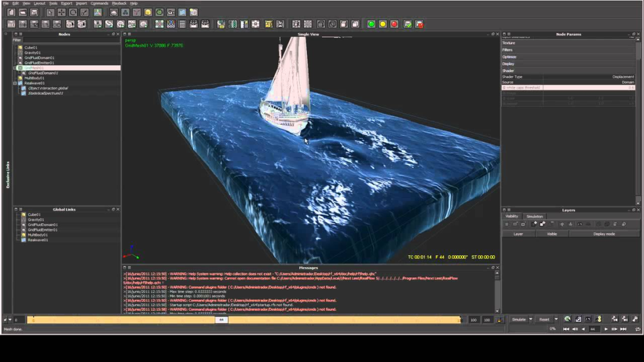Click the yellow status light in the toolbar
Image resolution: width=644 pixels, height=362 pixels.
click(x=382, y=25)
